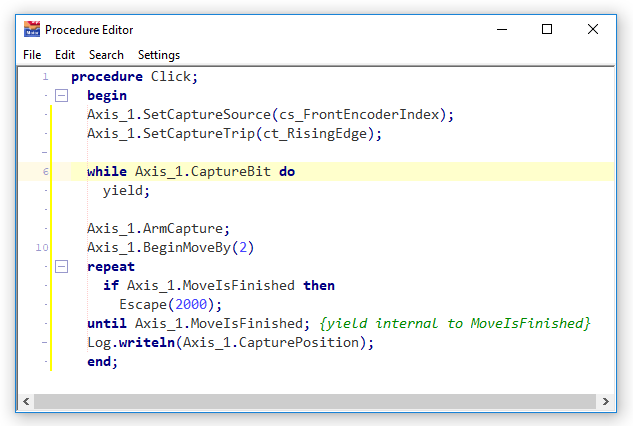Collapse the repeat block fold marker
The height and width of the screenshot is (426, 633).
(x=62, y=267)
